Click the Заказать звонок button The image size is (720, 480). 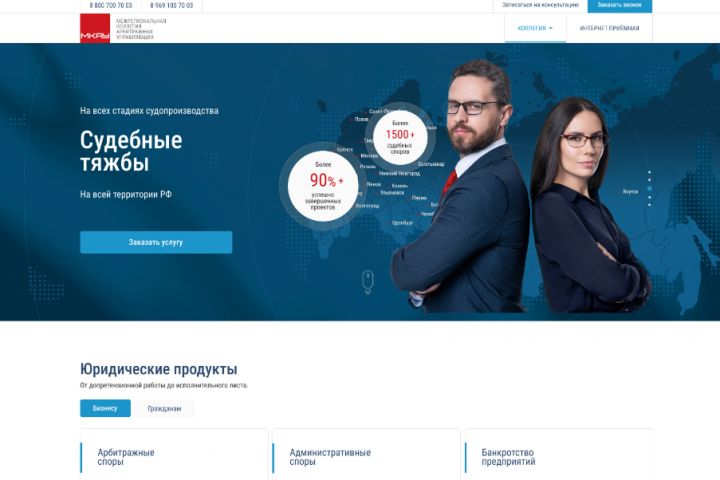619,6
